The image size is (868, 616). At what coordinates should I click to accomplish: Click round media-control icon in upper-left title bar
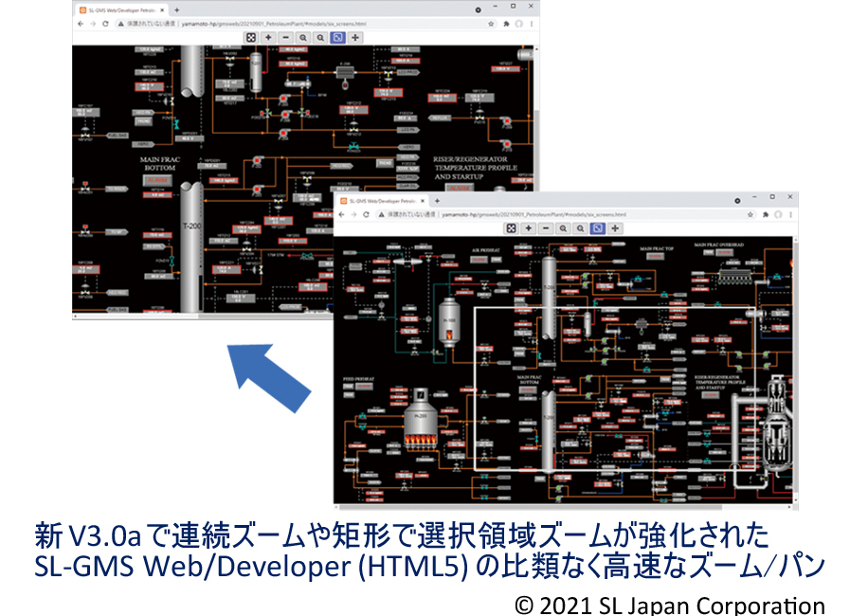click(479, 10)
